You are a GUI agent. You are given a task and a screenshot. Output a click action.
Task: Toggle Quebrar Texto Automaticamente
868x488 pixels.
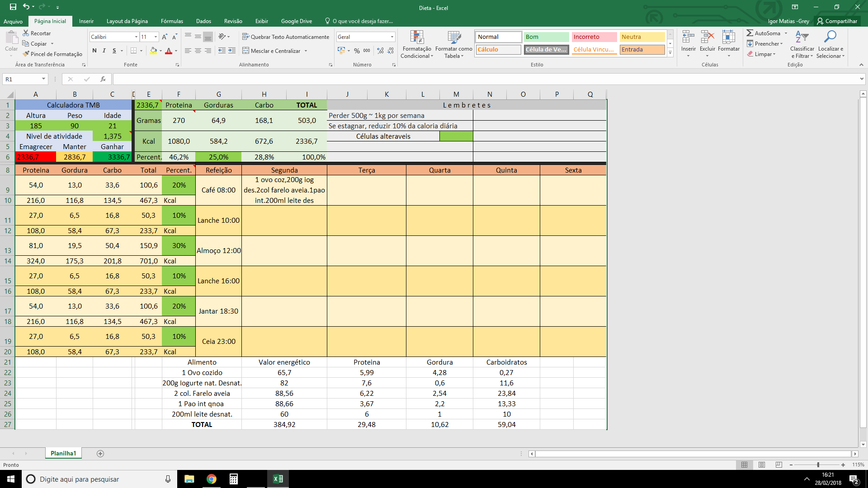tap(286, 37)
